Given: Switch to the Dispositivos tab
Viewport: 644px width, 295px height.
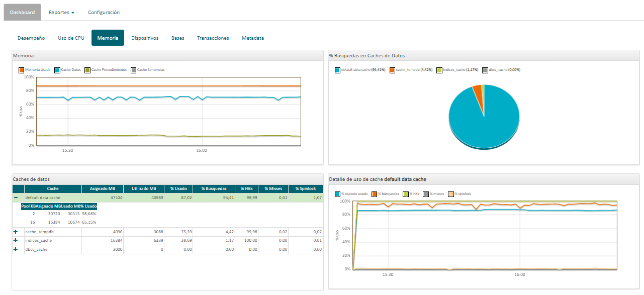Looking at the screenshot, I should [145, 38].
